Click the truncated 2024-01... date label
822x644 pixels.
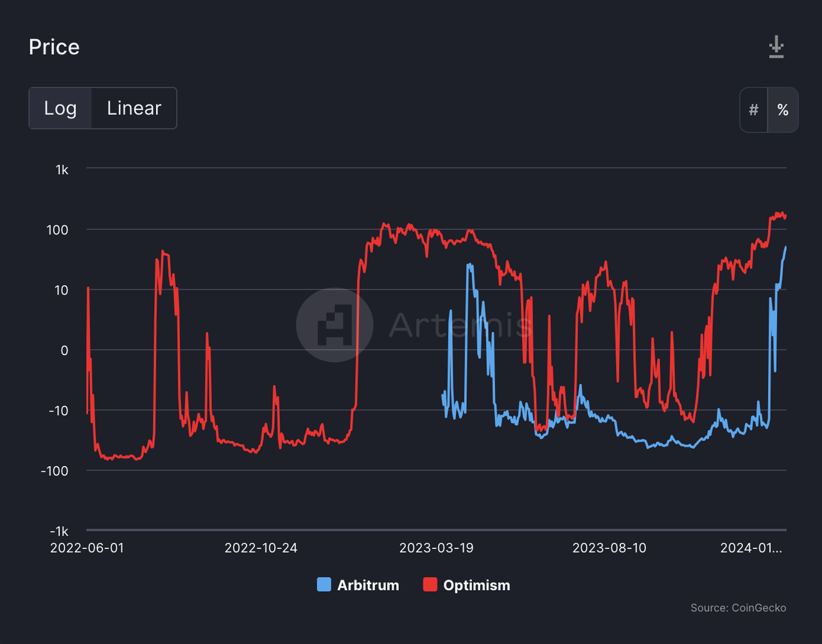[x=751, y=548]
